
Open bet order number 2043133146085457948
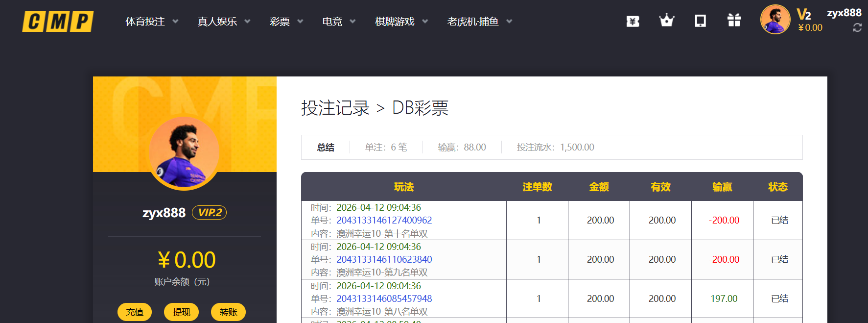[384, 299]
